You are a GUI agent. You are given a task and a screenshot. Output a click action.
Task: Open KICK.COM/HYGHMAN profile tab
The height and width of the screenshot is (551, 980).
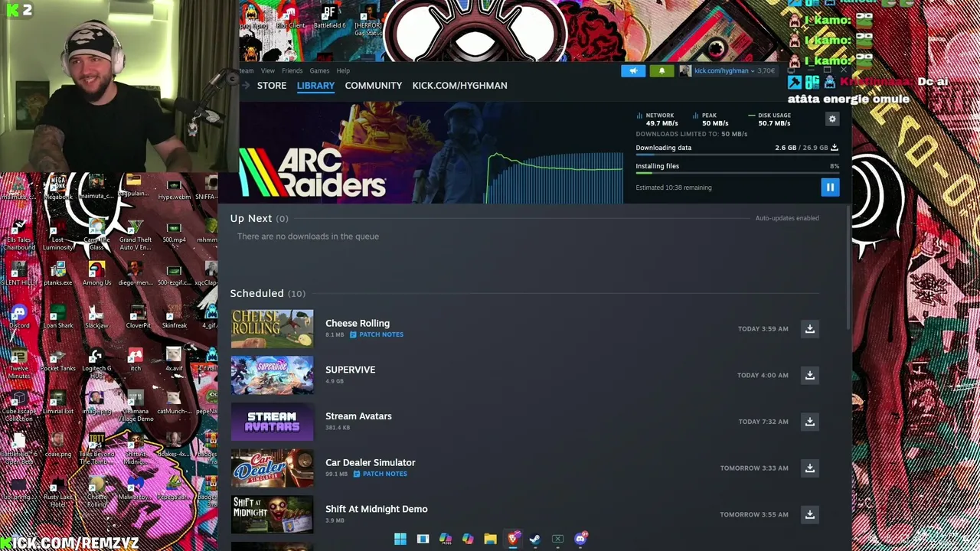click(x=459, y=86)
